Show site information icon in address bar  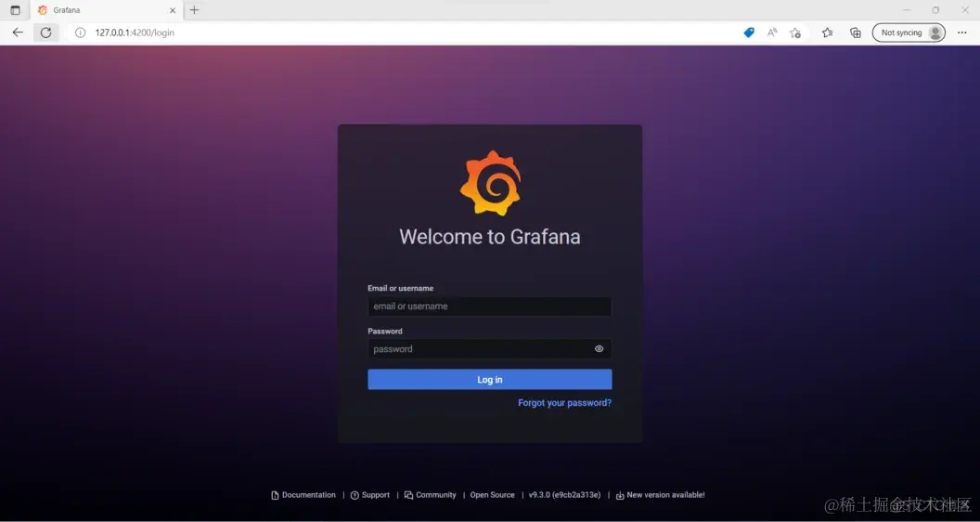click(x=80, y=33)
